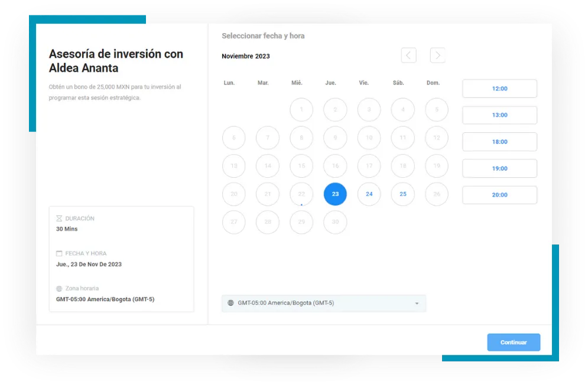This screenshot has width=588, height=385.
Task: Click the Continuar button
Action: (514, 342)
